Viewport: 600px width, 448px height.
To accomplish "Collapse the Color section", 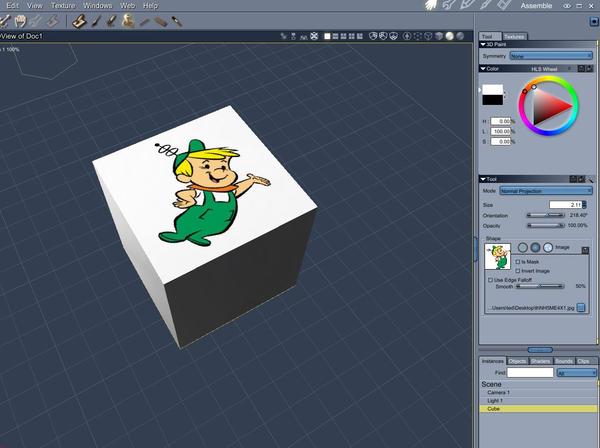I will point(483,69).
